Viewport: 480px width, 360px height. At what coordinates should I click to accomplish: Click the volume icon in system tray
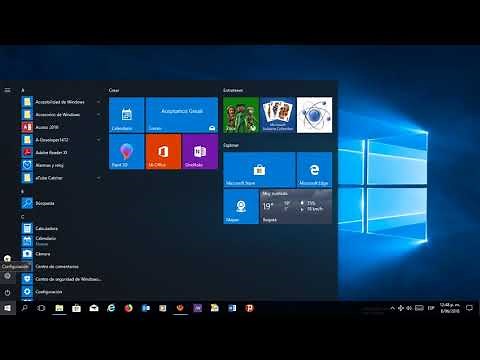pos(409,308)
